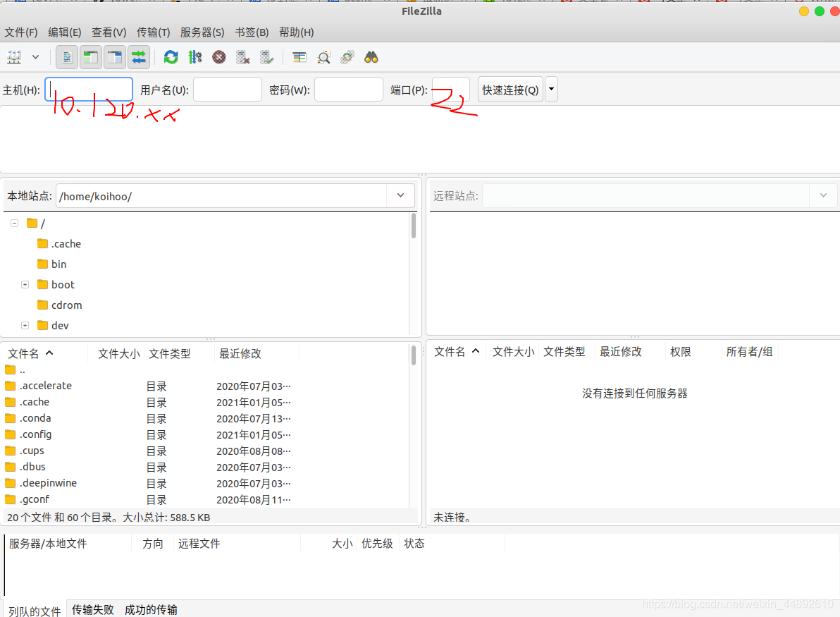
Task: Refresh file and folder lists
Action: pyautogui.click(x=171, y=57)
